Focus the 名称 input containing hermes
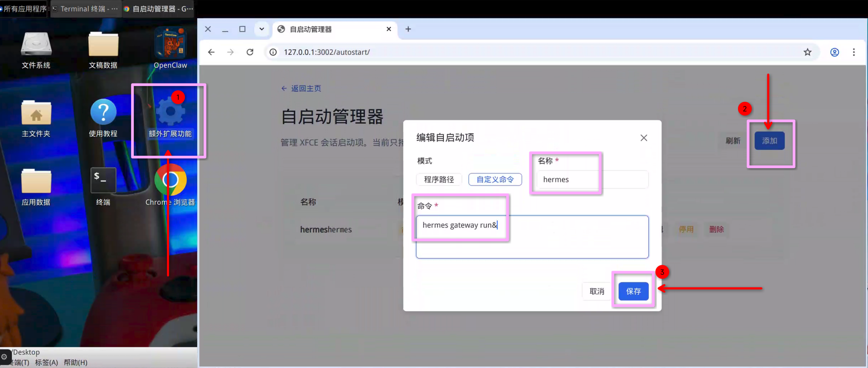The width and height of the screenshot is (868, 368). 592,179
